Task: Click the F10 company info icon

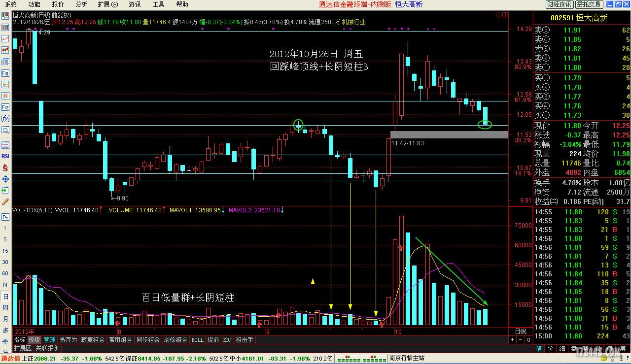Action: 5,73
